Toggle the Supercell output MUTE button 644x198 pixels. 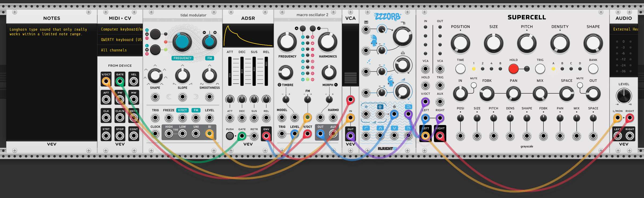(x=580, y=85)
